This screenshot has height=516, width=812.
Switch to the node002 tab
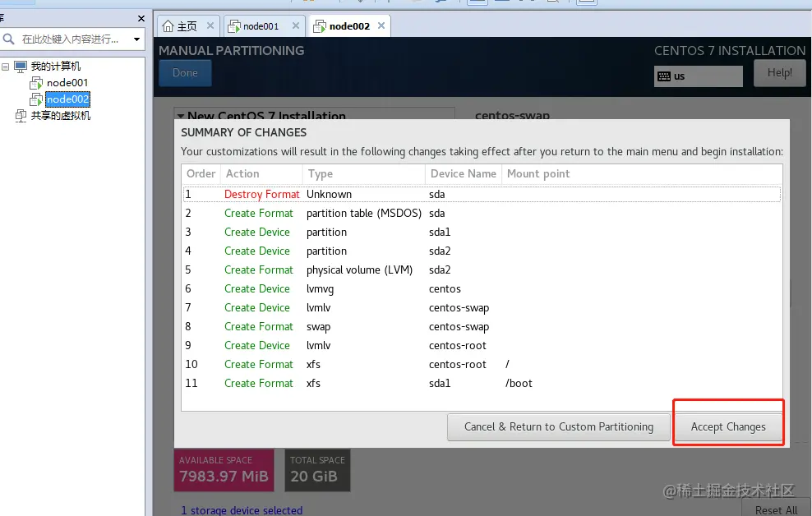tap(349, 25)
